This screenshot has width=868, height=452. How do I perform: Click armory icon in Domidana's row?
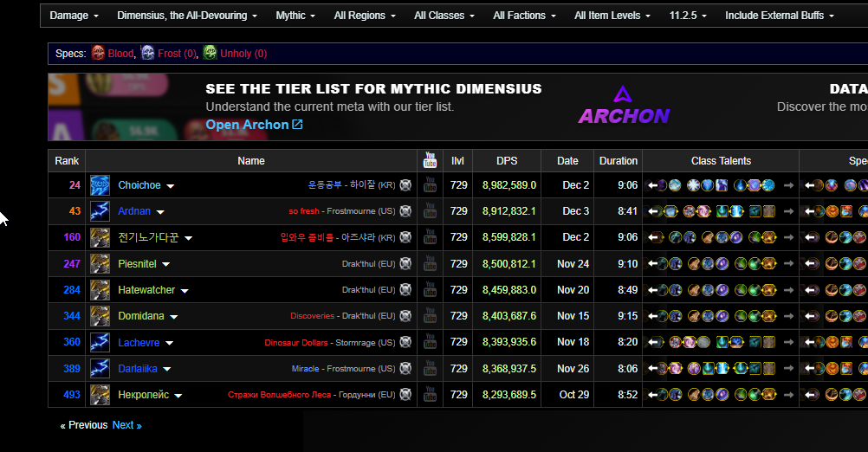click(x=405, y=315)
